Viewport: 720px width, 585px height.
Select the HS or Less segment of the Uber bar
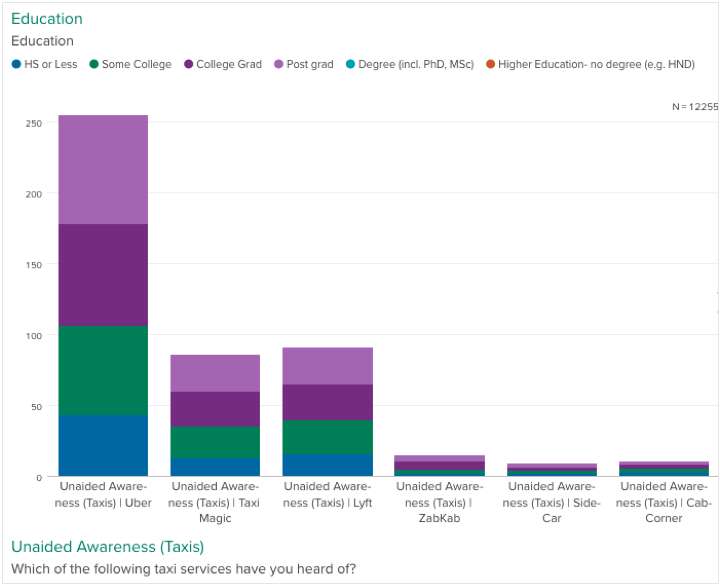pos(103,445)
